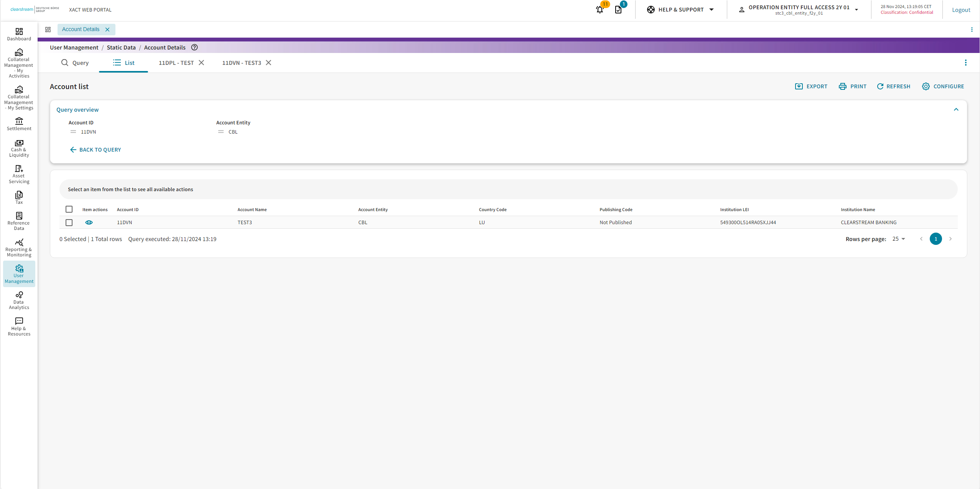The image size is (980, 489).
Task: Click the Data Analytics sidebar icon
Action: (19, 300)
